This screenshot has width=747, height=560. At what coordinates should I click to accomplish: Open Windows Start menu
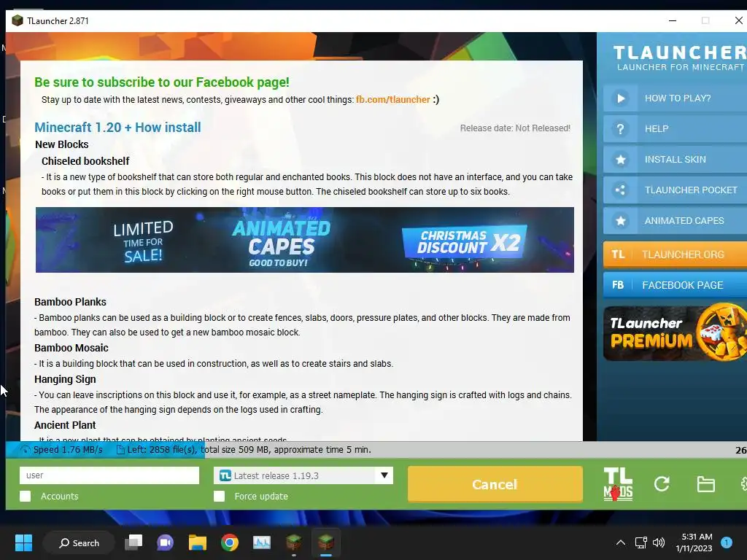[x=23, y=542]
